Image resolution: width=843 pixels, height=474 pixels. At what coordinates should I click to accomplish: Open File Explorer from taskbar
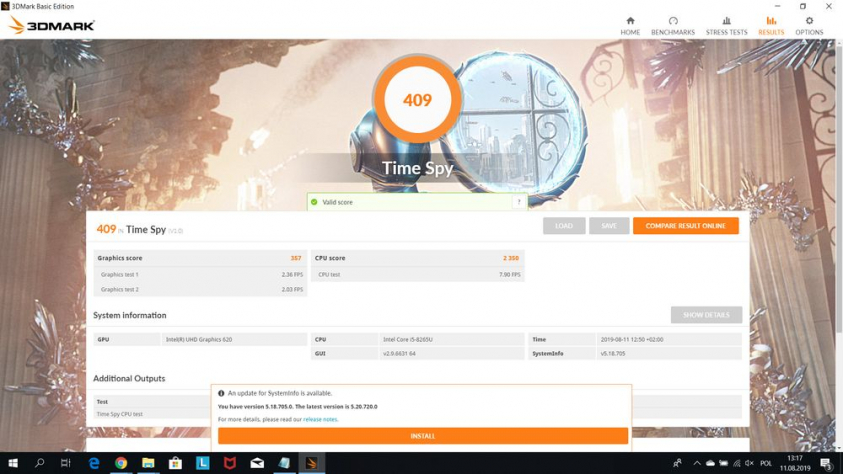point(148,463)
